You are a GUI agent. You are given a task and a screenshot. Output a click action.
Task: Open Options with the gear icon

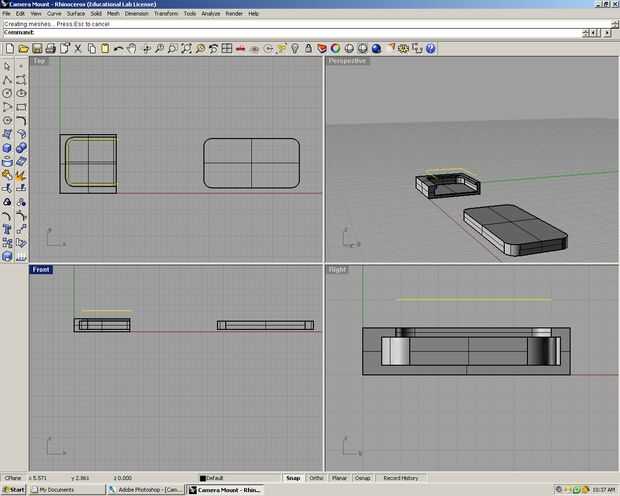(403, 49)
